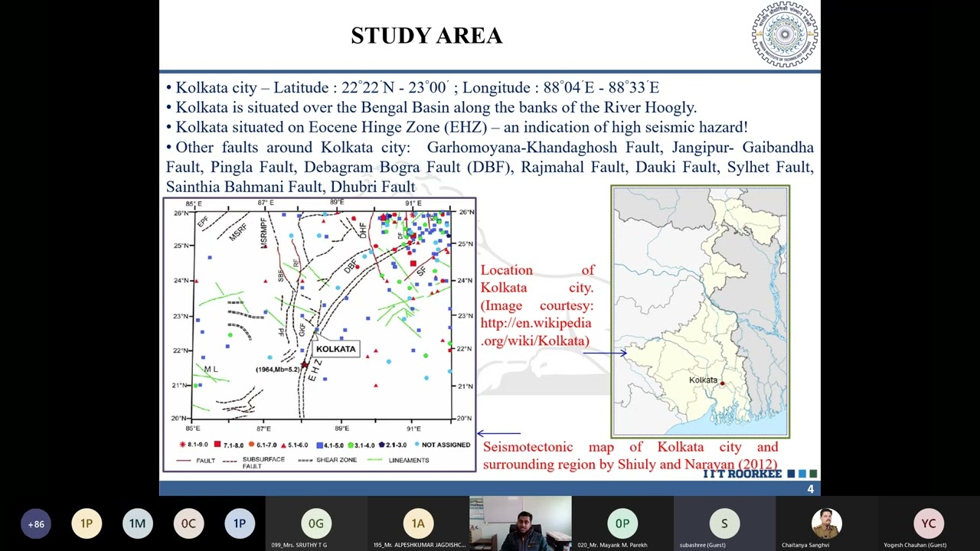The height and width of the screenshot is (551, 980).
Task: Click the (1964,Mb=5.2) event label on map
Action: click(278, 370)
